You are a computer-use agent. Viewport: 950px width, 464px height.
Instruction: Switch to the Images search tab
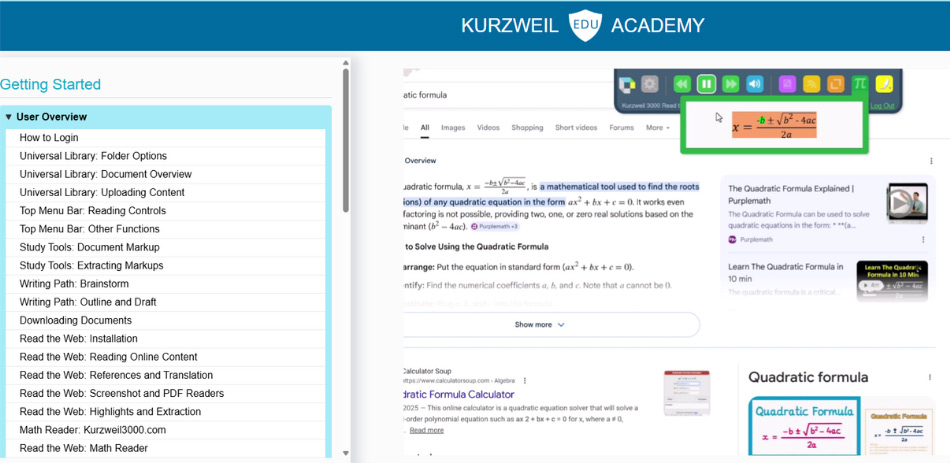coord(453,128)
